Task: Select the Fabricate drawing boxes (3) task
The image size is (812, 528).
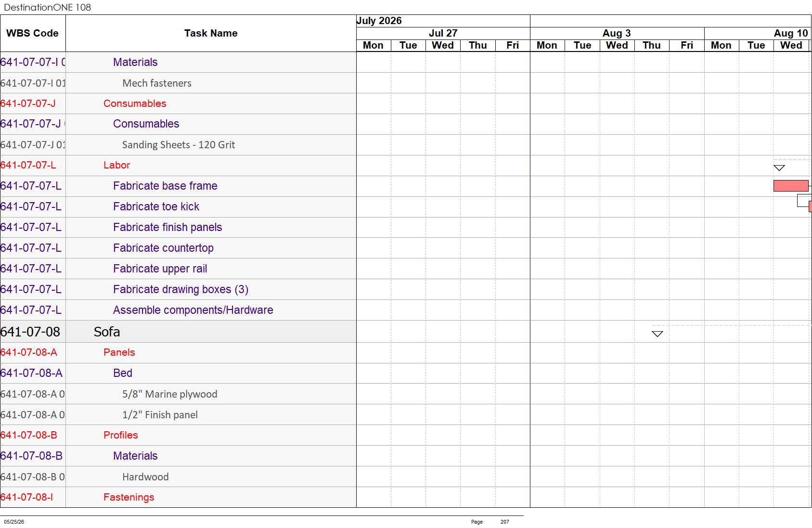Action: 180,289
